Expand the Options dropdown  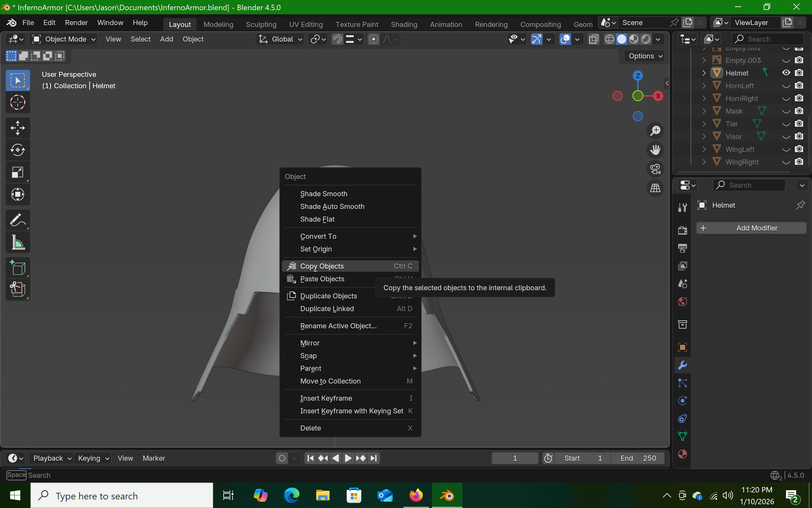click(645, 56)
